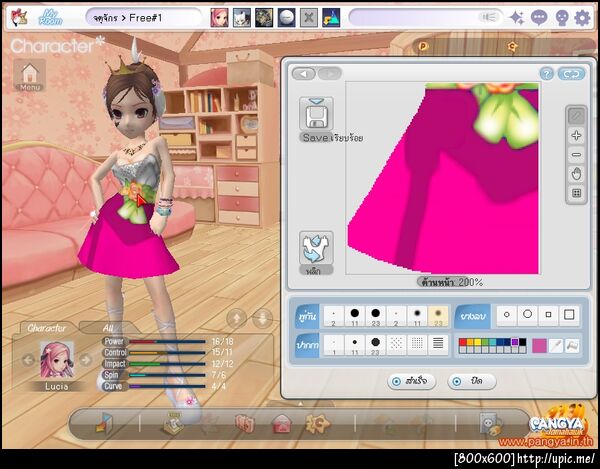Choose the horizontal lines pattern pen
The width and height of the screenshot is (600, 469).
pos(438,344)
